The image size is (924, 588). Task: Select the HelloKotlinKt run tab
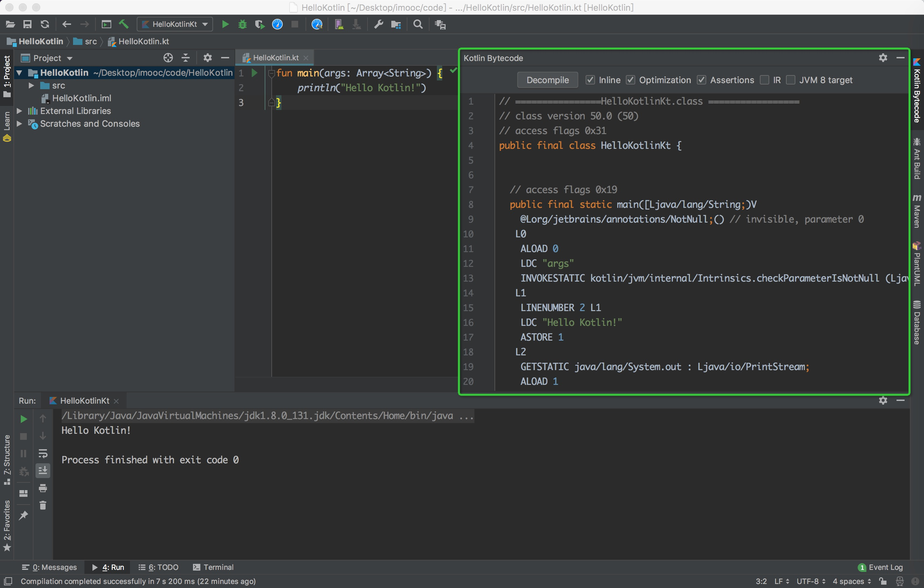(84, 401)
